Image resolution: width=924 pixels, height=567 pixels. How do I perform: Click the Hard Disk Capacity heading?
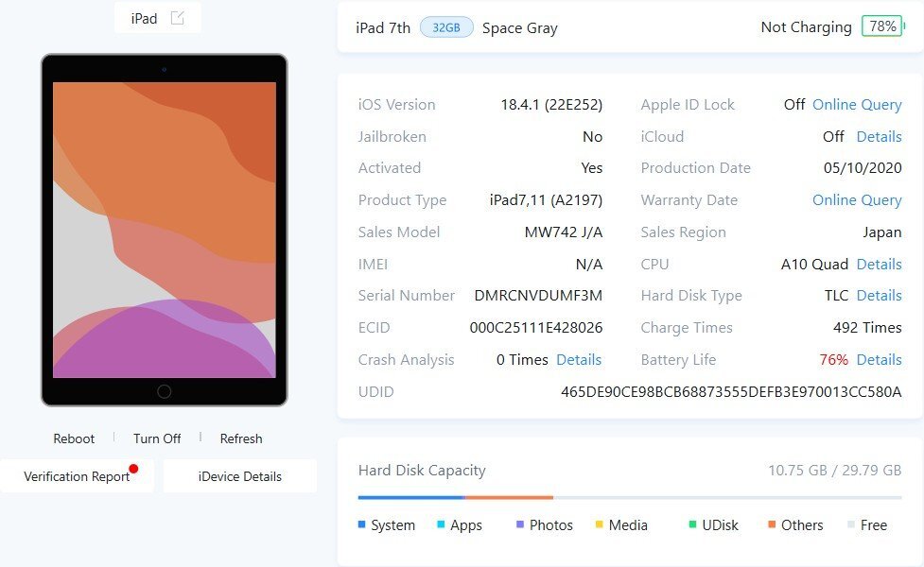pyautogui.click(x=422, y=471)
